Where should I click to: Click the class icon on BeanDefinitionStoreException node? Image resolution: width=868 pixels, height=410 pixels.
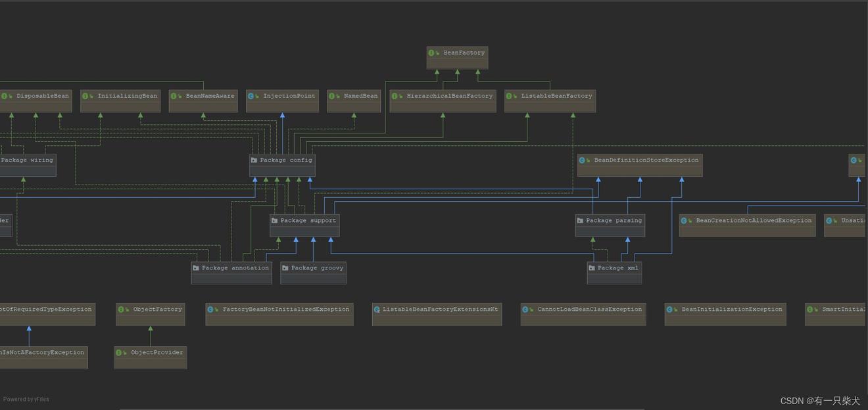[x=582, y=160]
